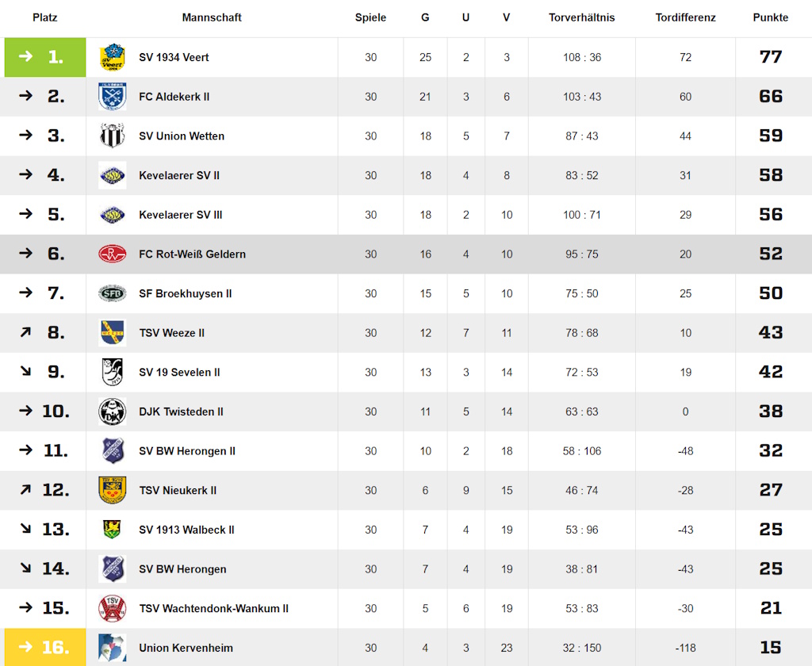Screen dimensions: 812x666
Task: Click the TSV Wachtendonk-Wankum II logo
Action: click(113, 608)
